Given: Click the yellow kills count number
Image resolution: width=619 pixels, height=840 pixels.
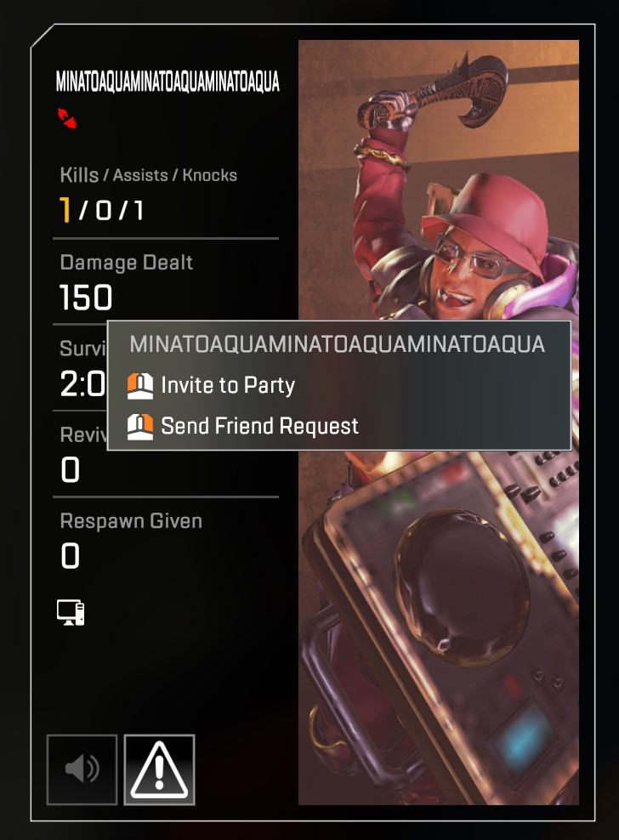Looking at the screenshot, I should point(65,209).
